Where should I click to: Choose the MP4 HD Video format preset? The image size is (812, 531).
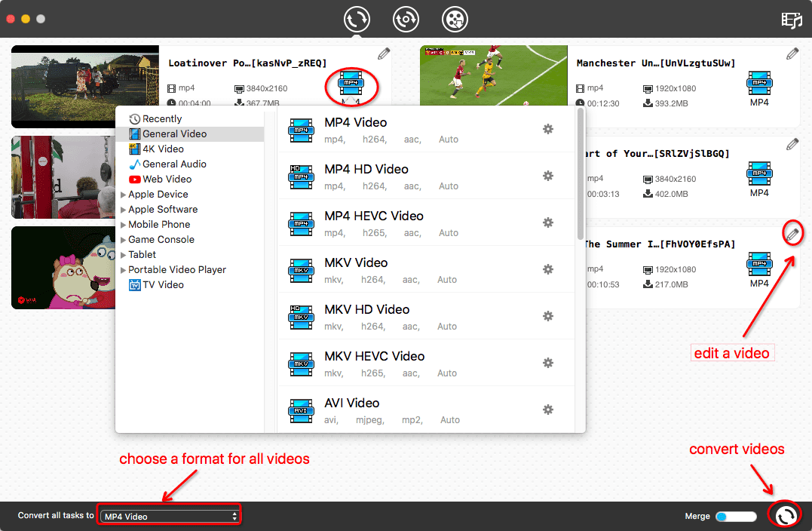pos(426,176)
